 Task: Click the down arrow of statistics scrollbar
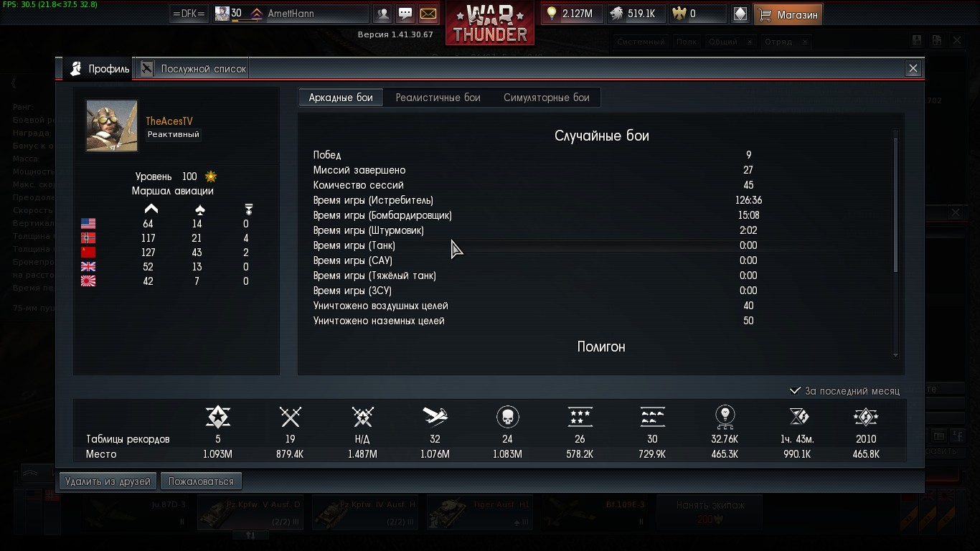(895, 355)
